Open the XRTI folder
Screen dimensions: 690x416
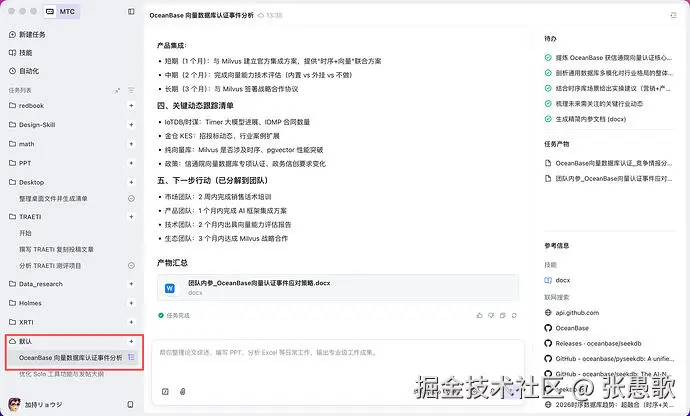[x=21, y=322]
